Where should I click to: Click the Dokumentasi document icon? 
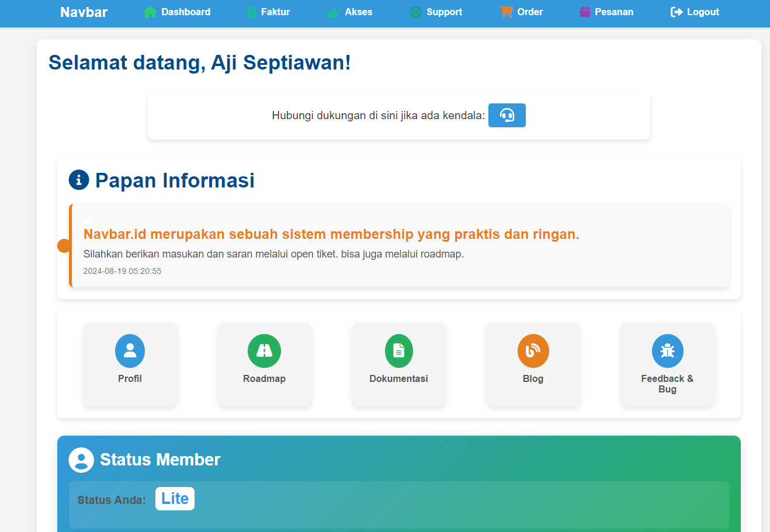(398, 350)
